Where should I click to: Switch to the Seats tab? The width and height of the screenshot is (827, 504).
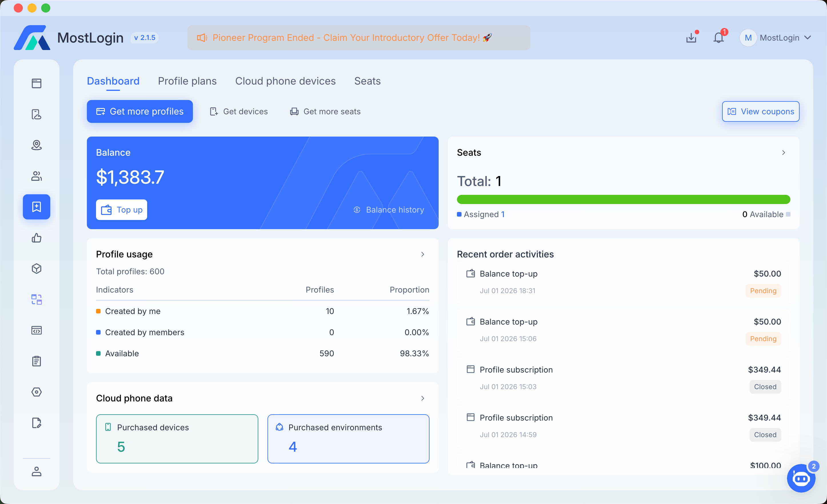367,81
